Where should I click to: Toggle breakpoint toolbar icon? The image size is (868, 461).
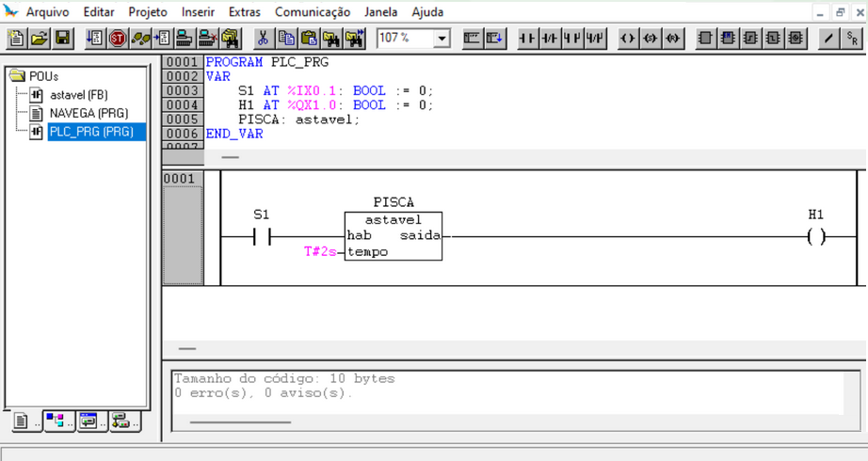162,39
